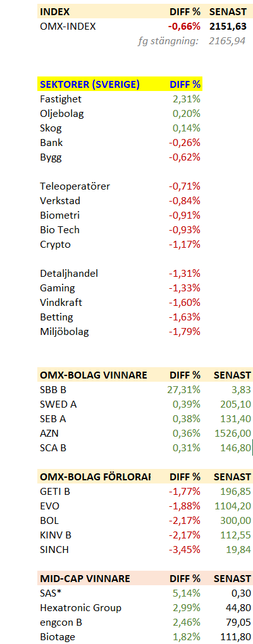253x644 pixels.
Task: Select the OMX-BOLAG VINNARE header
Action: (x=94, y=375)
